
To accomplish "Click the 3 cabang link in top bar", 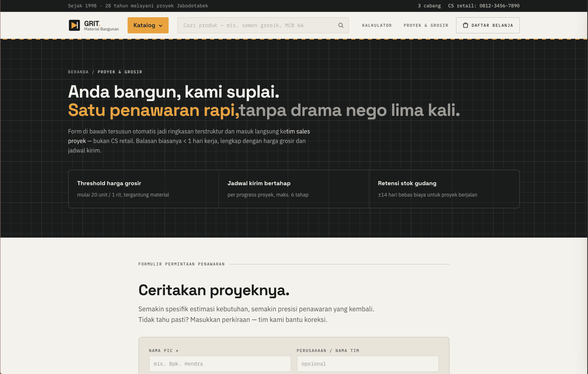I will tap(429, 6).
